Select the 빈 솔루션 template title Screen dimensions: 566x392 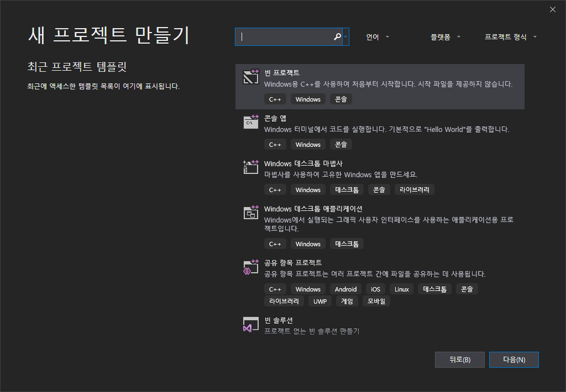[279, 320]
